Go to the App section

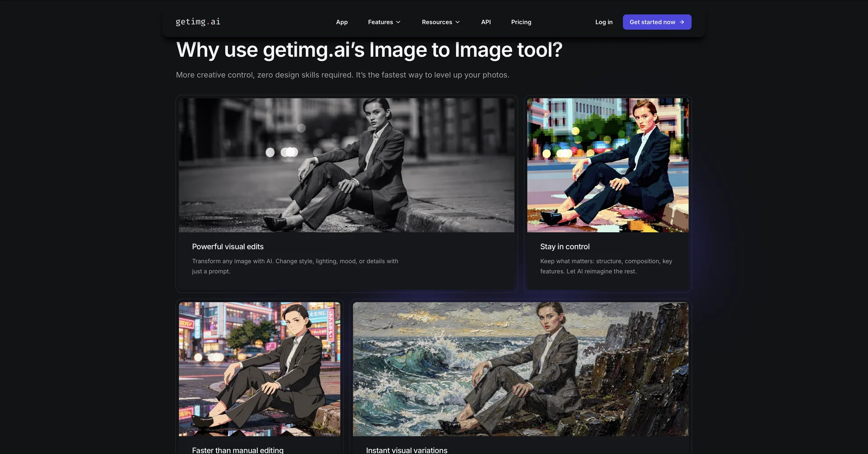point(342,22)
